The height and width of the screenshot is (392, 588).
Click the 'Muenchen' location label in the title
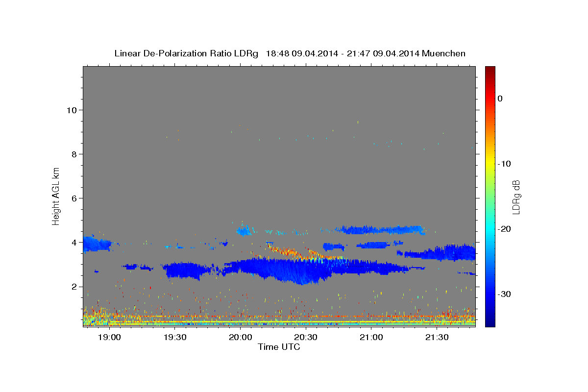click(444, 53)
